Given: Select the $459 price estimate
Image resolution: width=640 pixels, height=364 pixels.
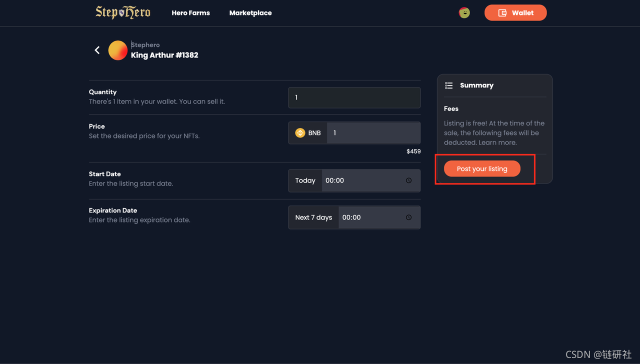Looking at the screenshot, I should 413,151.
